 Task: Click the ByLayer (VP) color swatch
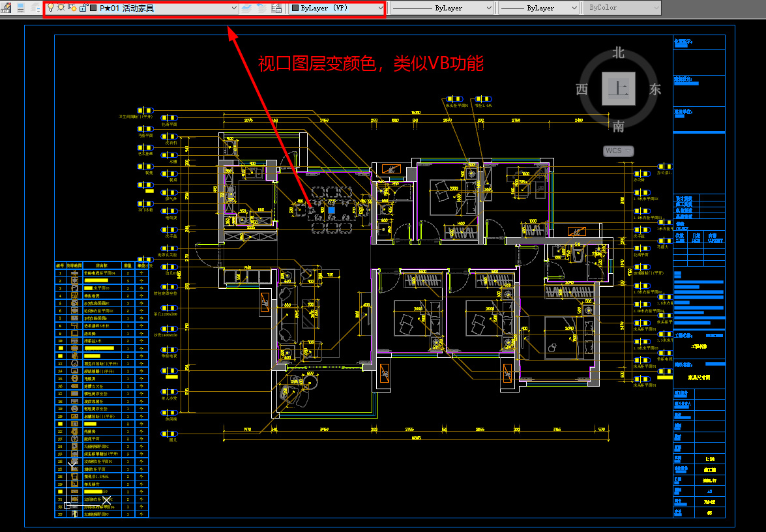coord(295,8)
